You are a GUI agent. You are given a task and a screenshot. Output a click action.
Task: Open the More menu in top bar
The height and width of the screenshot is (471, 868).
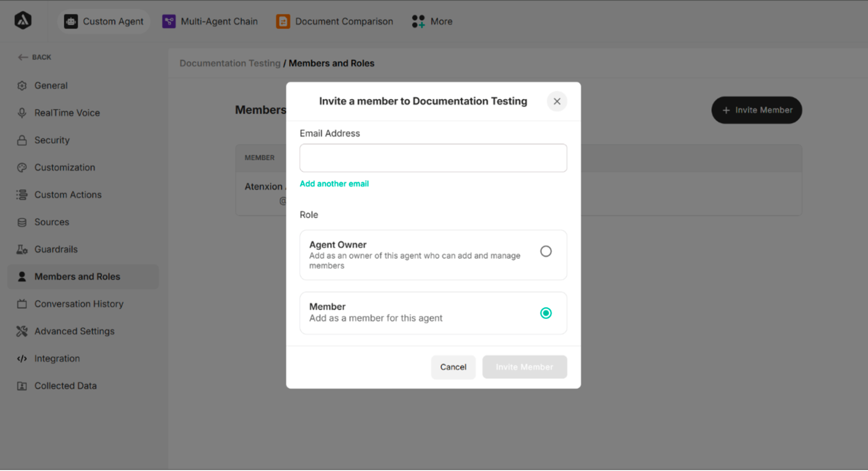432,21
